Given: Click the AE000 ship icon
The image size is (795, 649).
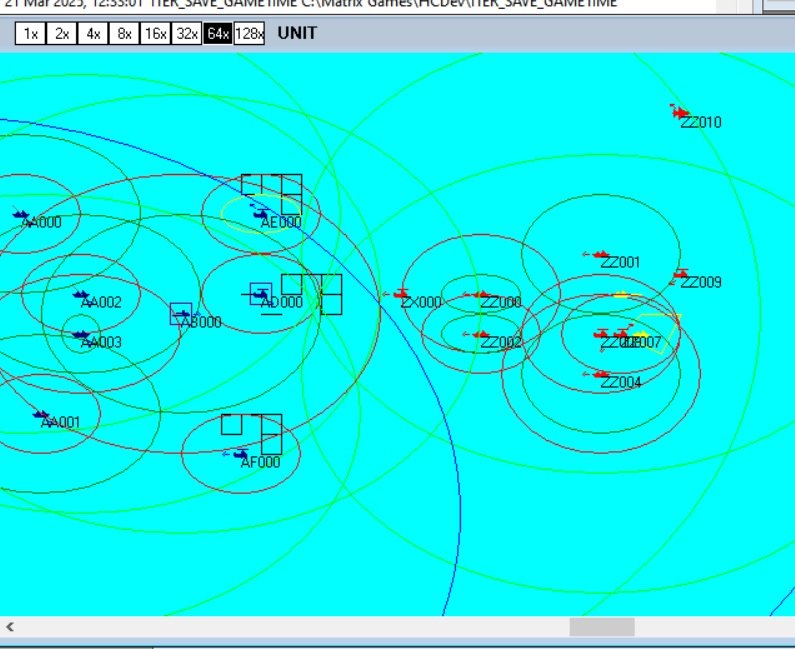Looking at the screenshot, I should (x=260, y=214).
